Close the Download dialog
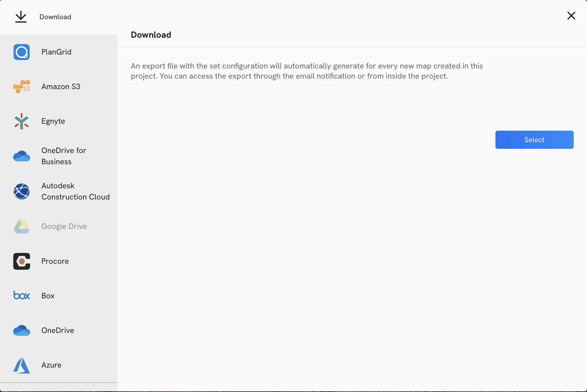The width and height of the screenshot is (587, 392). [571, 16]
